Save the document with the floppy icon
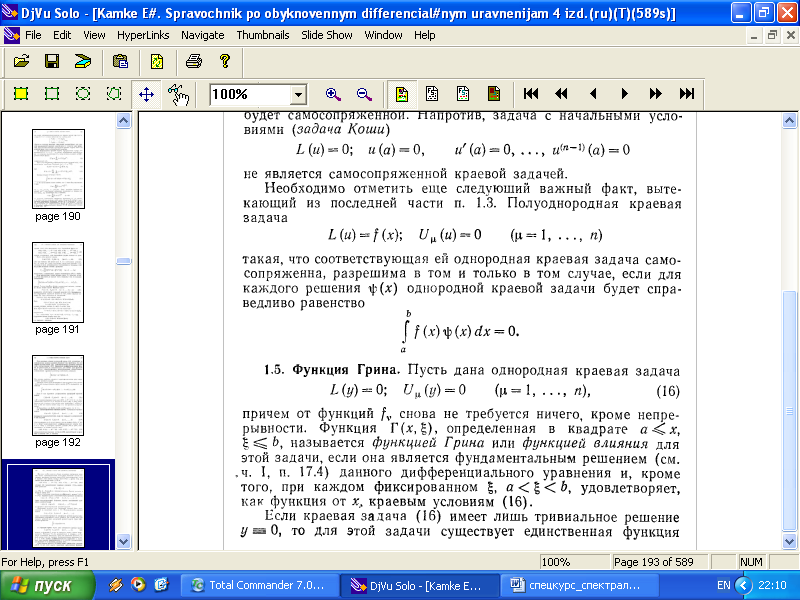 [x=52, y=62]
